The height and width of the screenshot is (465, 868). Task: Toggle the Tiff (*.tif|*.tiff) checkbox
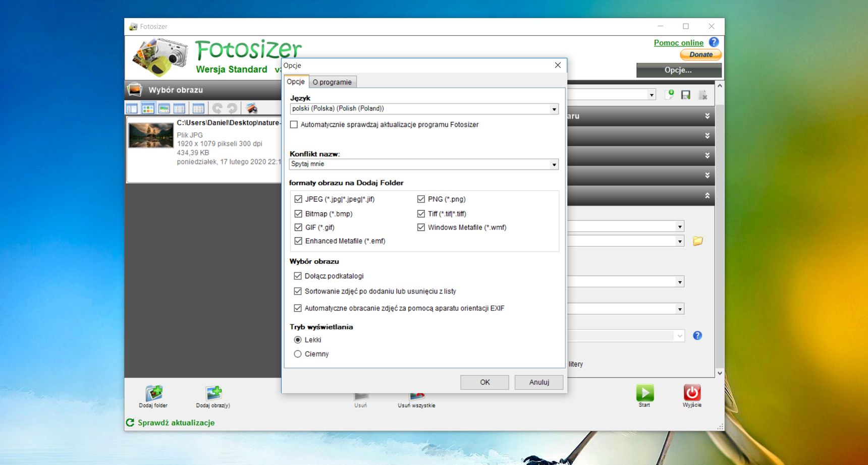421,214
